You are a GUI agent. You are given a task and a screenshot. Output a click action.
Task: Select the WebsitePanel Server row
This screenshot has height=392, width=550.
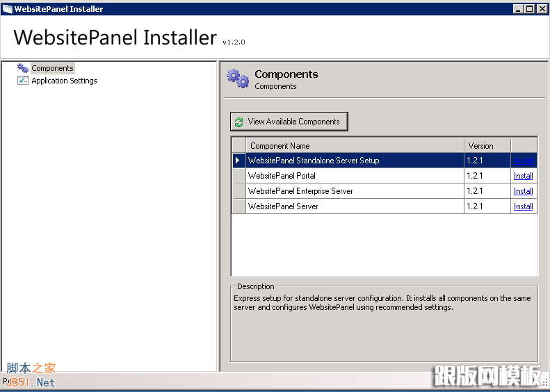pyautogui.click(x=385, y=206)
